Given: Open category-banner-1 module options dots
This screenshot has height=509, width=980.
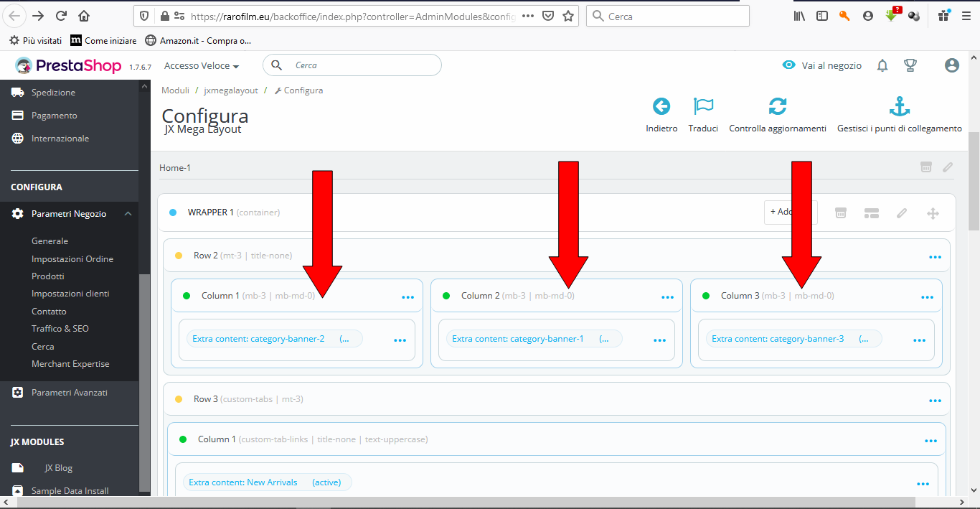Looking at the screenshot, I should pyautogui.click(x=660, y=340).
